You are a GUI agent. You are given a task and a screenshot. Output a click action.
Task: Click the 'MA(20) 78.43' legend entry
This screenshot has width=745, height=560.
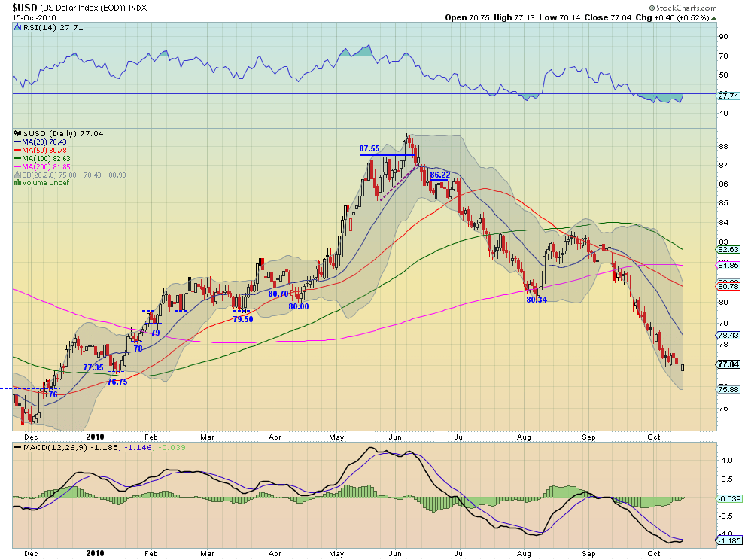pyautogui.click(x=44, y=142)
